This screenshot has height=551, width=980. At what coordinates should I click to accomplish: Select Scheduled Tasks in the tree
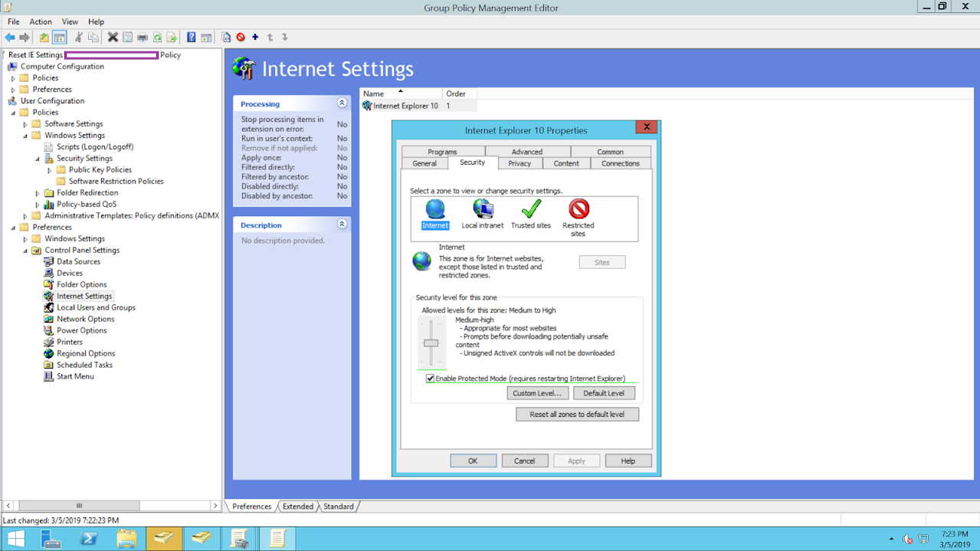click(x=84, y=365)
